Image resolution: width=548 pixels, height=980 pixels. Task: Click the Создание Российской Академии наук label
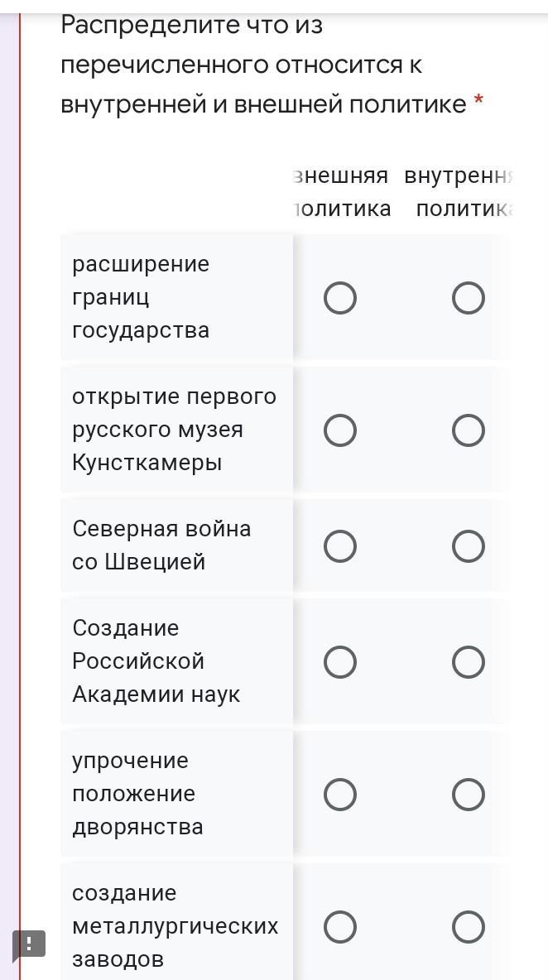pyautogui.click(x=156, y=661)
